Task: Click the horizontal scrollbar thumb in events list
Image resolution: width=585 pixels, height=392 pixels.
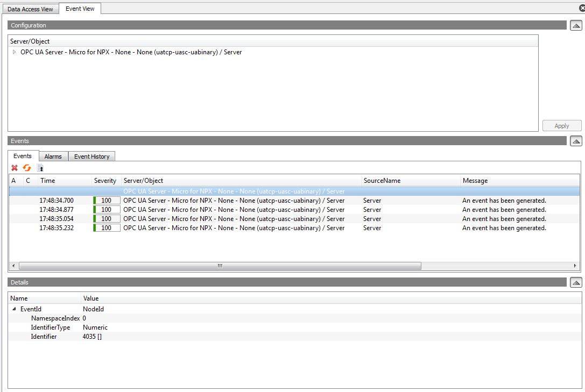Action: point(220,266)
